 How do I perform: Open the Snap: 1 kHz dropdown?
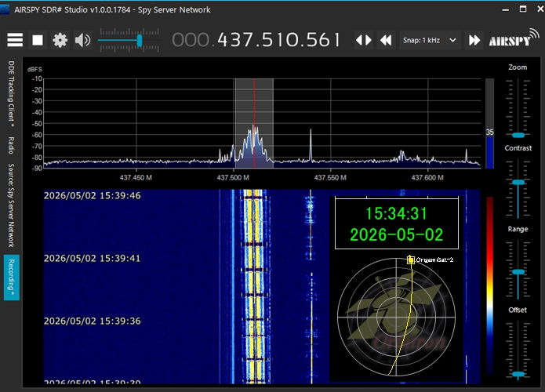click(430, 40)
